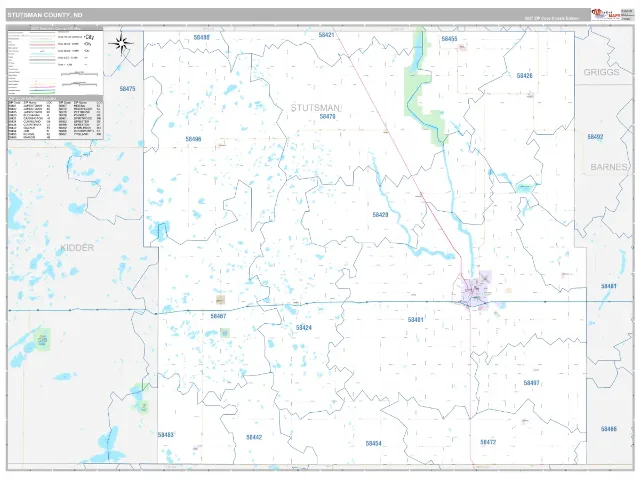Click ZIP code label 58454
This screenshot has height=480, width=640.
pyautogui.click(x=373, y=444)
